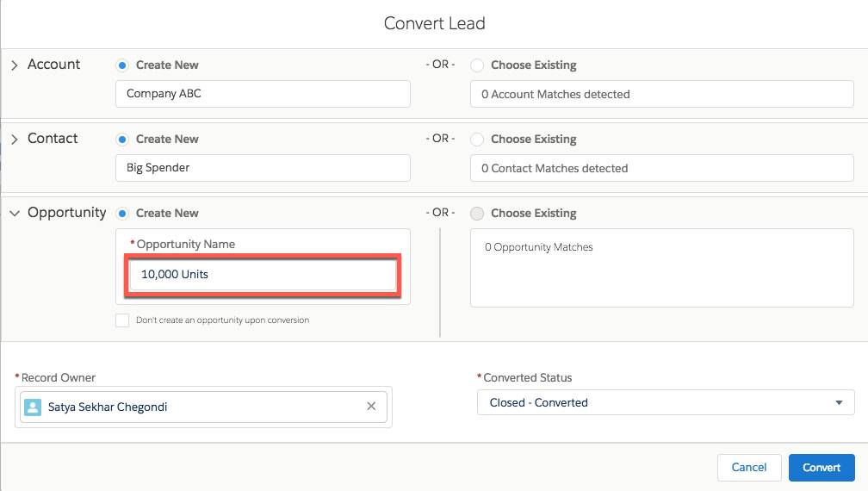Screen dimensions: 868x491
Task: Select Create New radio for Opportunity
Action: coord(122,213)
